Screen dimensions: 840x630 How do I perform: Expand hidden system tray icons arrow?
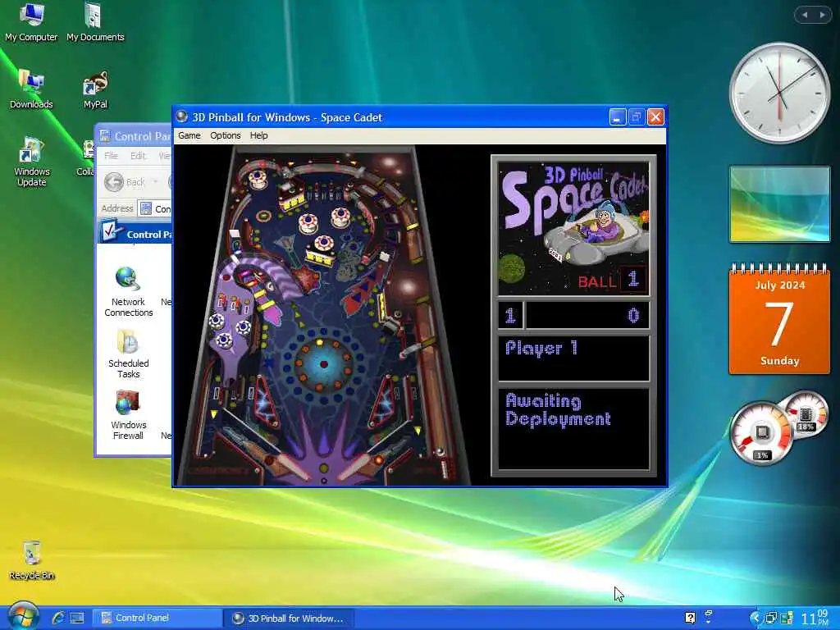click(755, 618)
